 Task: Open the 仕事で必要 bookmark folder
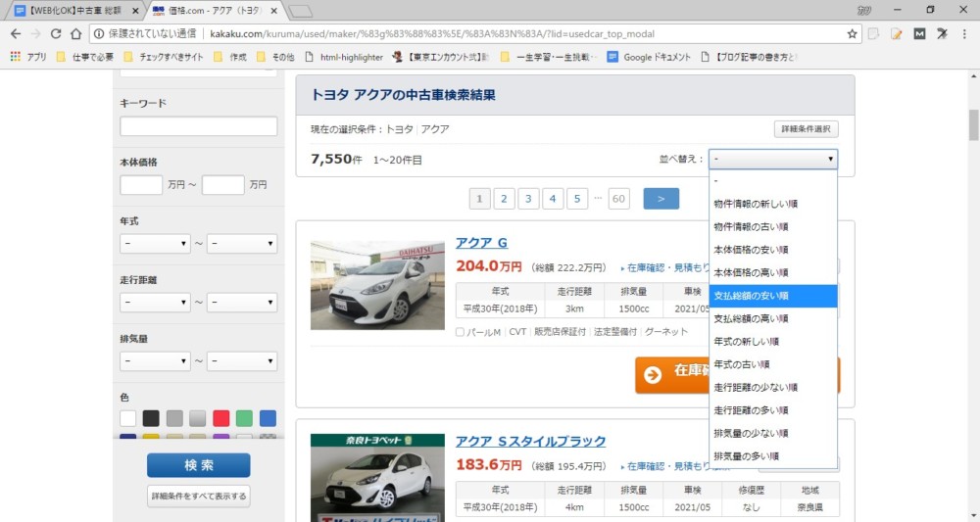(85, 57)
